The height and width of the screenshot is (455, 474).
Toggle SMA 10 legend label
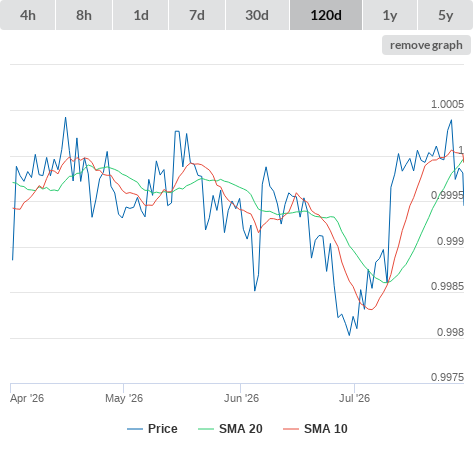point(326,429)
